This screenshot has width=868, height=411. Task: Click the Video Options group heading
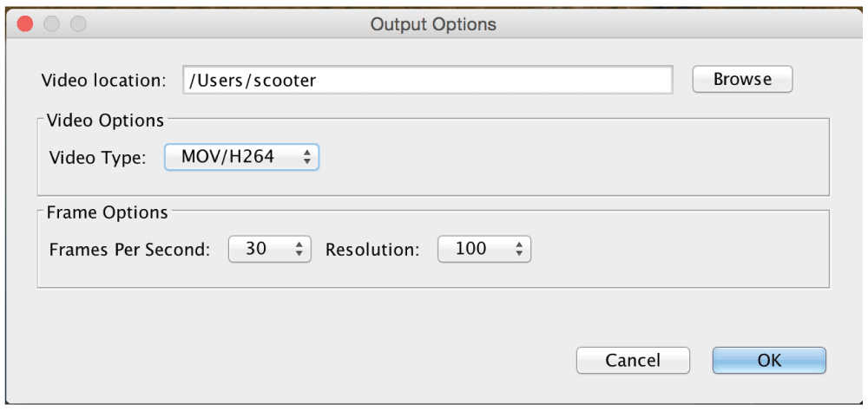[x=105, y=120]
